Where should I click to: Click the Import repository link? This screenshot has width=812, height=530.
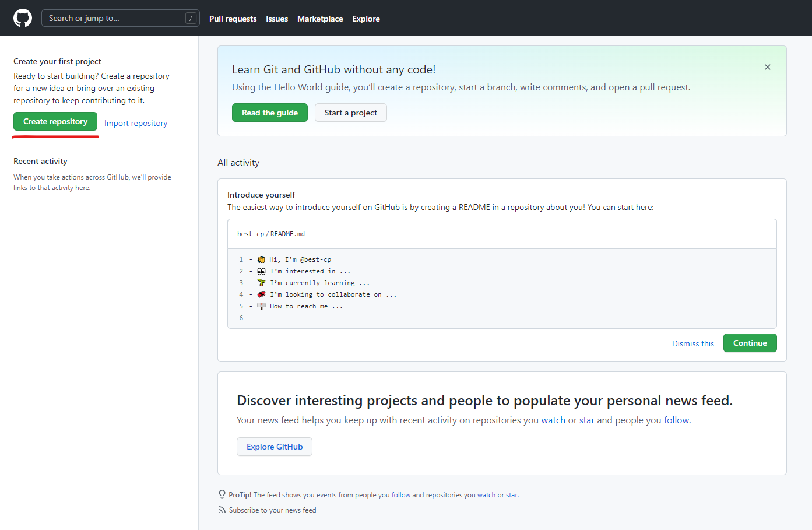(x=136, y=123)
